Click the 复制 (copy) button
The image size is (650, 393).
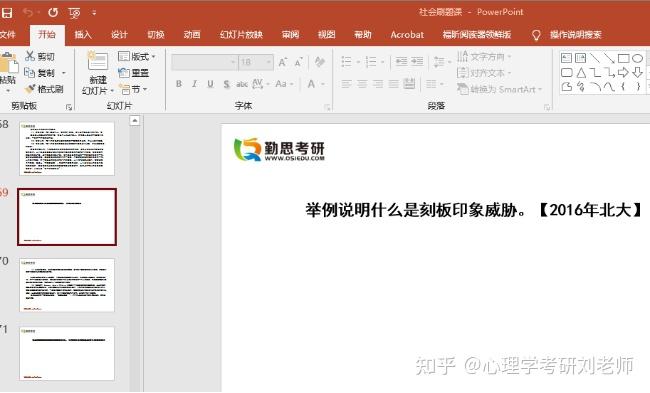pyautogui.click(x=39, y=73)
